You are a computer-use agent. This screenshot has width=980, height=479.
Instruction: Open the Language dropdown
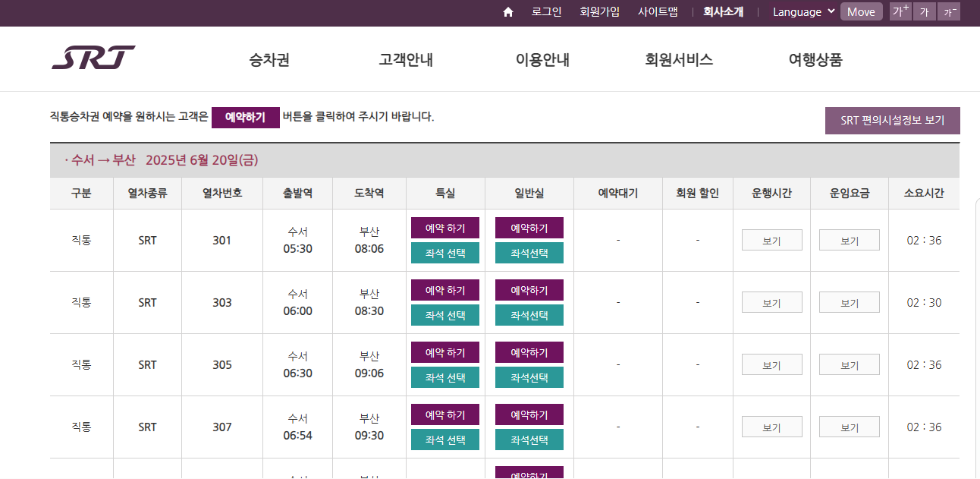coord(802,11)
